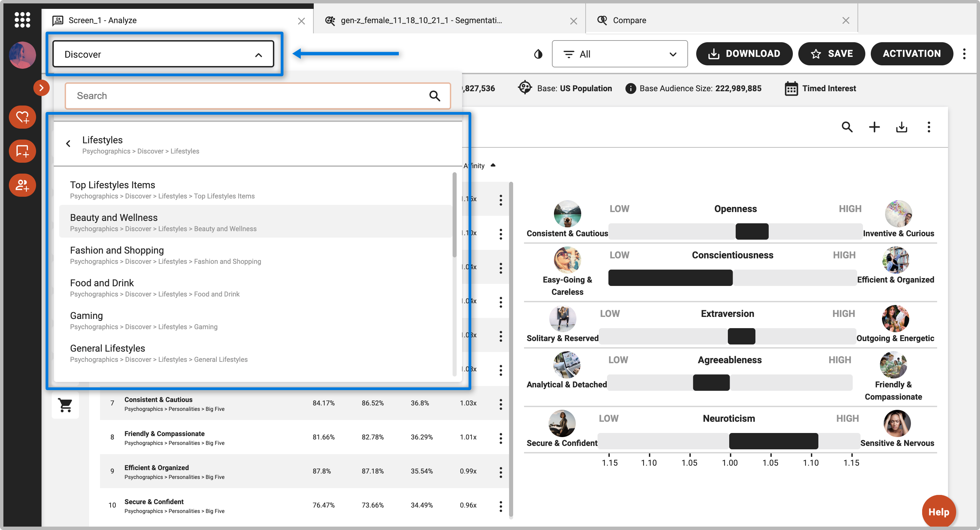Switch to the Compare tab
Viewport: 980px width, 530px height.
(629, 20)
